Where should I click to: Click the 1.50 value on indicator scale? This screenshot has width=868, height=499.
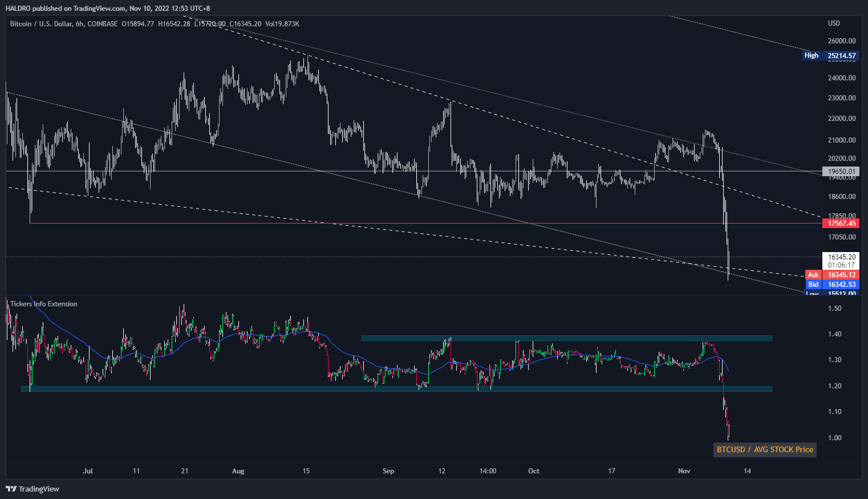(834, 309)
